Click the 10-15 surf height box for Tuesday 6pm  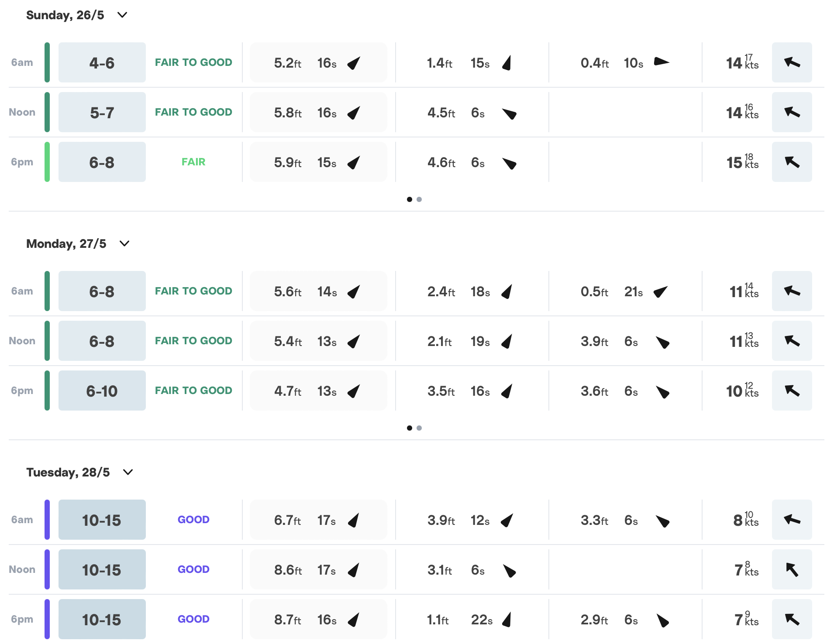pyautogui.click(x=101, y=619)
